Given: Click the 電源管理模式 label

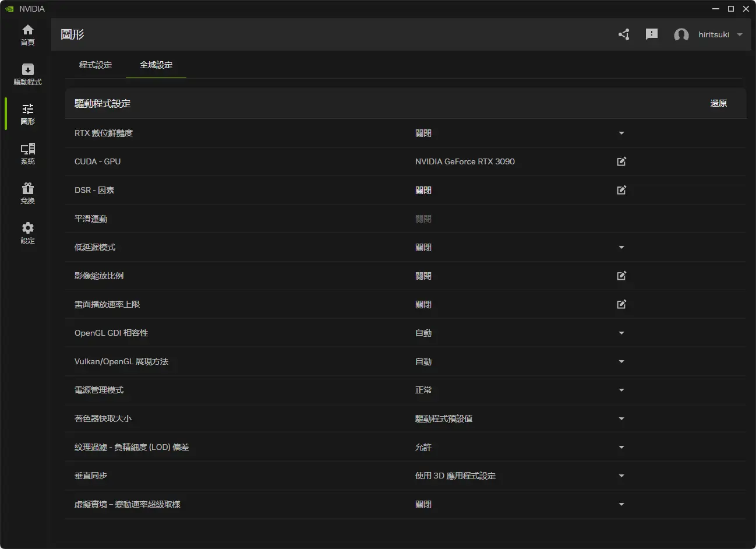Looking at the screenshot, I should [99, 390].
